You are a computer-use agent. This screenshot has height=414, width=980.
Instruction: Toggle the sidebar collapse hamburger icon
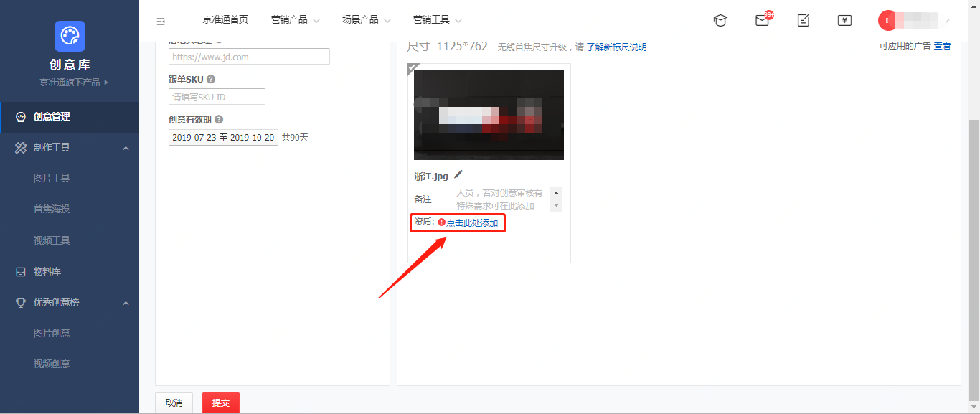[161, 22]
